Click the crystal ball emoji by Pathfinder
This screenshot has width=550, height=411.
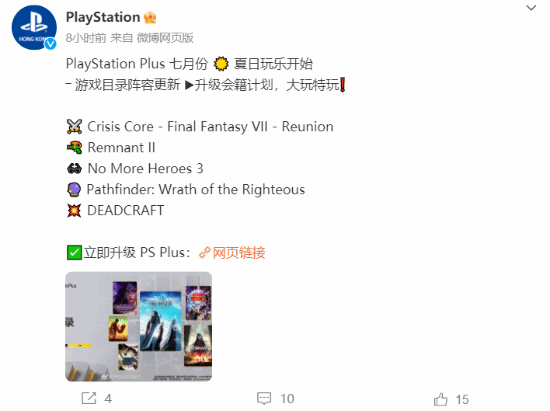[74, 190]
